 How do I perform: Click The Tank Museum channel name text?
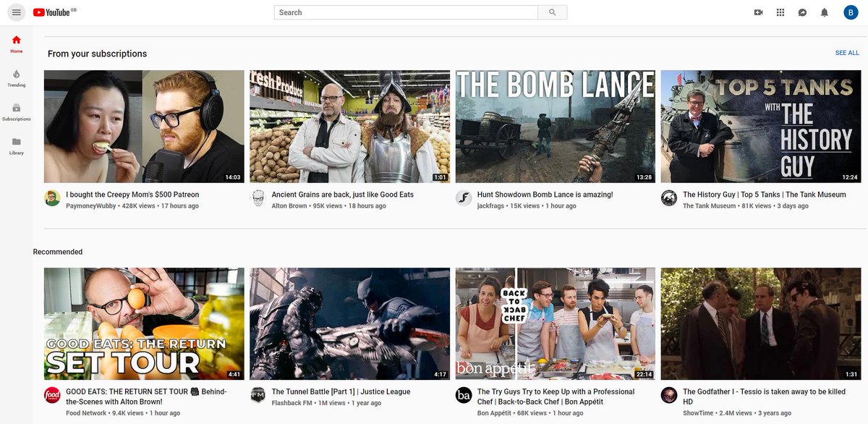click(x=710, y=206)
